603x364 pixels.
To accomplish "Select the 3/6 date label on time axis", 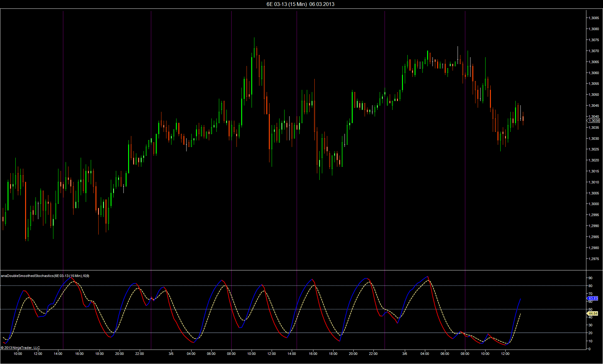I will coord(405,354).
